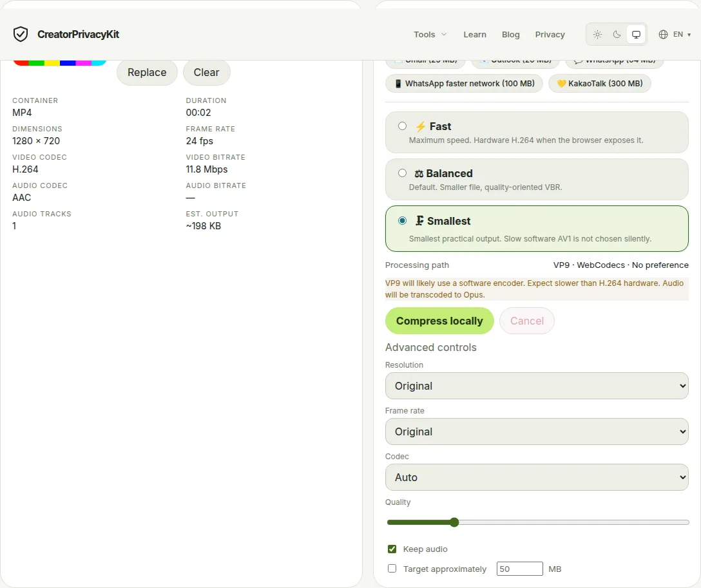Viewport: 701px width, 588px height.
Task: Click the dimensions value "1280 × 720"
Action: (36, 141)
